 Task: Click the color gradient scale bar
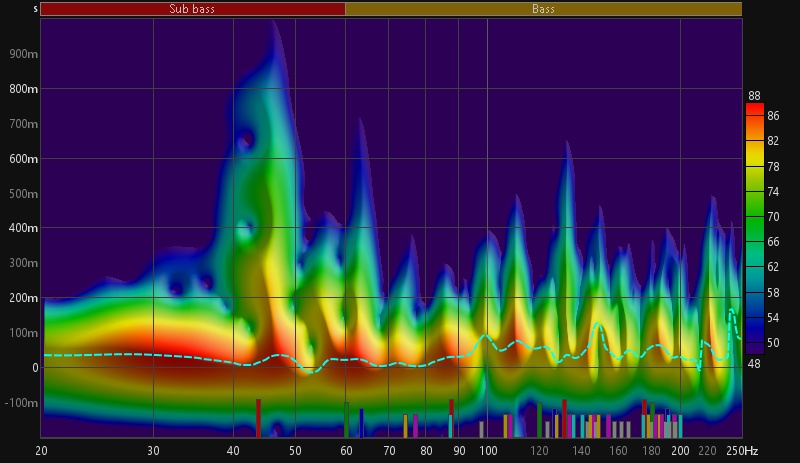click(755, 230)
